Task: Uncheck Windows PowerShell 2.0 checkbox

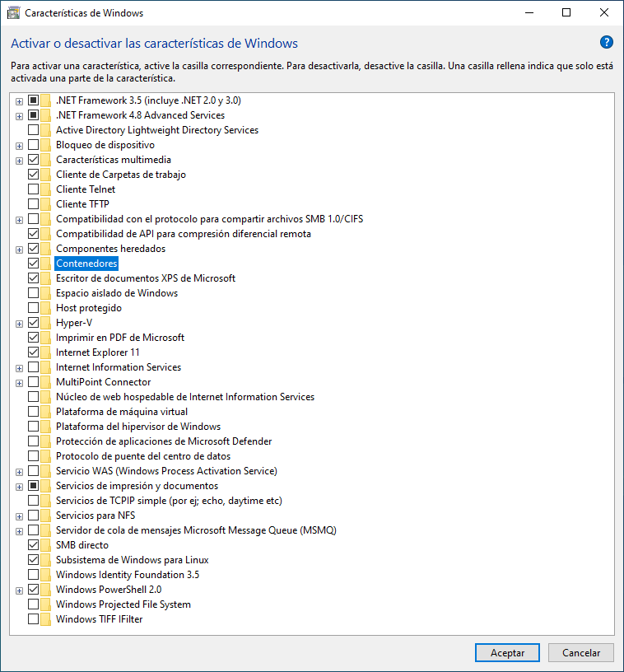Action: (x=34, y=590)
